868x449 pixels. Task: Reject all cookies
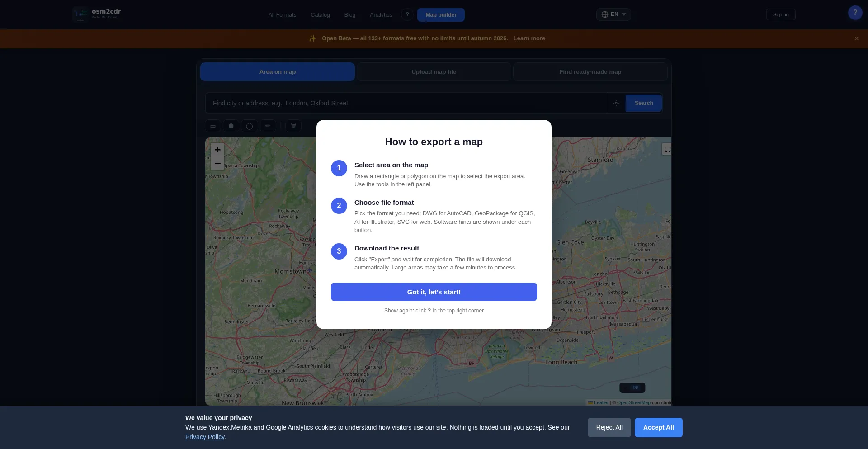pos(609,427)
